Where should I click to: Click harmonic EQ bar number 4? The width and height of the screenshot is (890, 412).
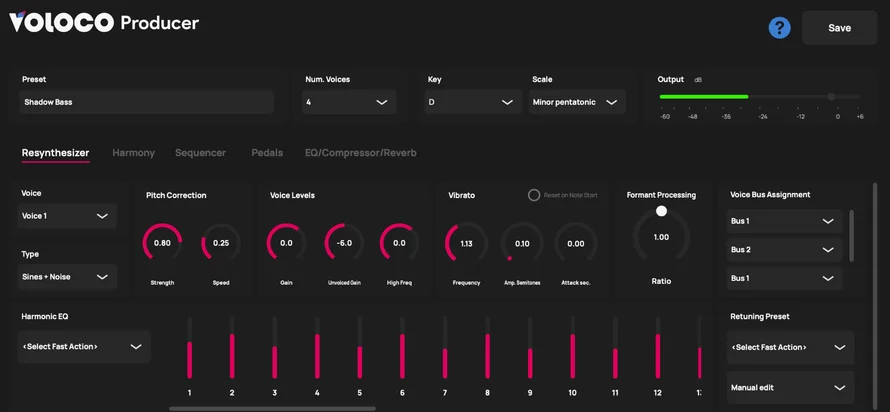[317, 355]
